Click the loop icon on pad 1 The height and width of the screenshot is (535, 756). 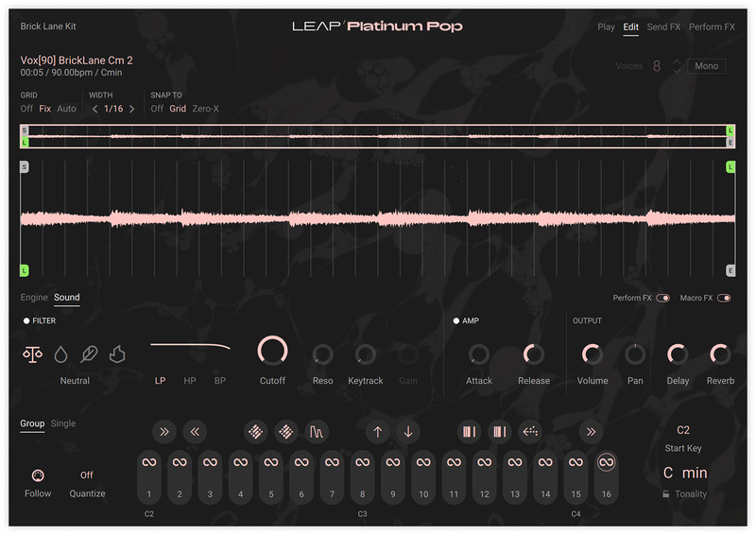[x=149, y=462]
